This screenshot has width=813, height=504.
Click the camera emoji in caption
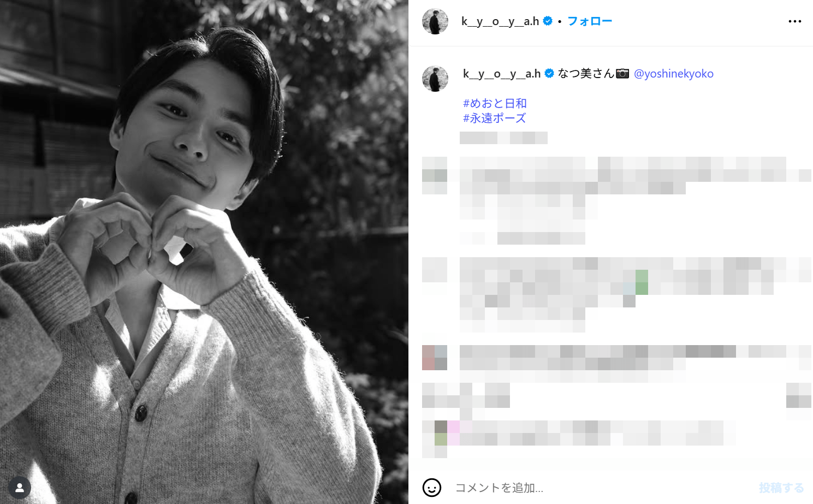point(622,73)
